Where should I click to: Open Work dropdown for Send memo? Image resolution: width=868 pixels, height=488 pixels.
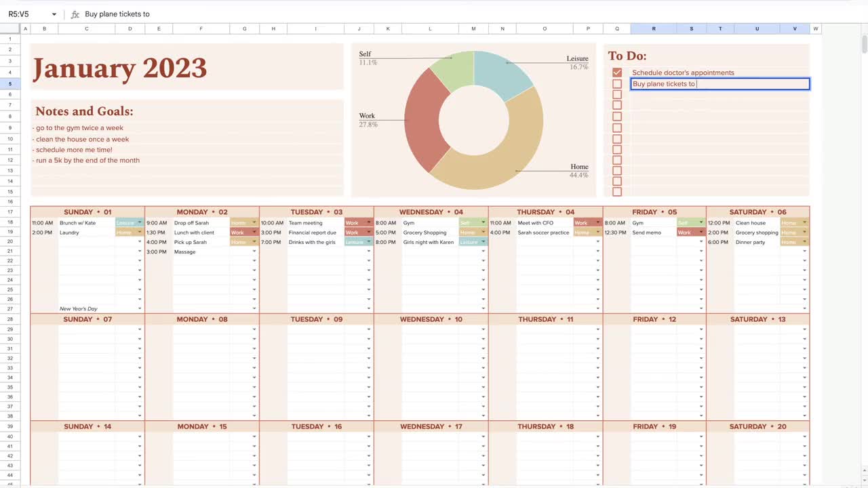(701, 232)
